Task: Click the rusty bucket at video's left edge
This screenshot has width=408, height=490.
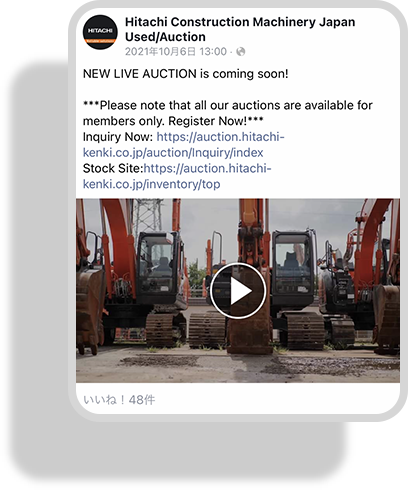Action: (88, 308)
